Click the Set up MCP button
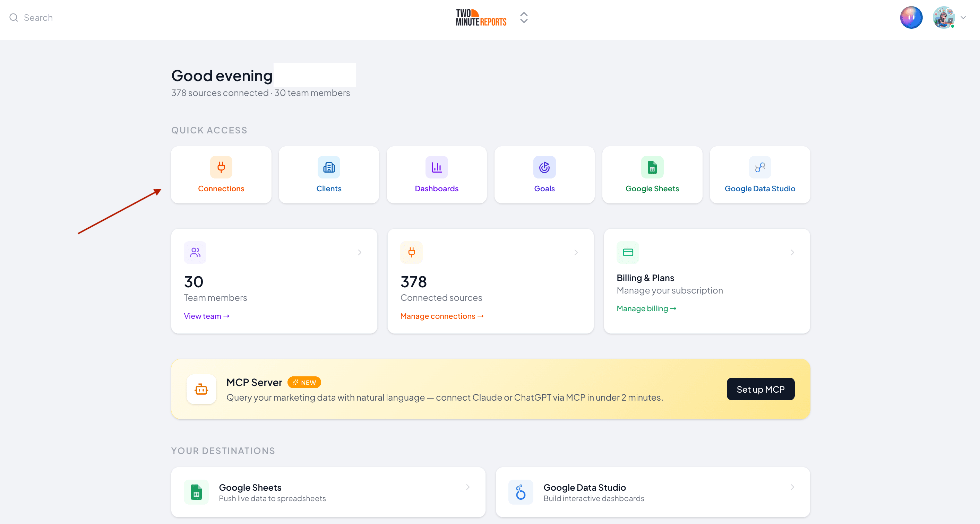The width and height of the screenshot is (980, 524). [x=760, y=389]
